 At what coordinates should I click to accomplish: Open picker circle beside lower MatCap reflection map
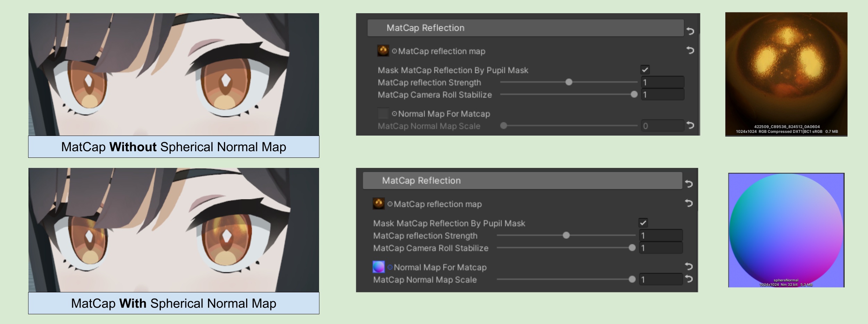[x=390, y=204]
